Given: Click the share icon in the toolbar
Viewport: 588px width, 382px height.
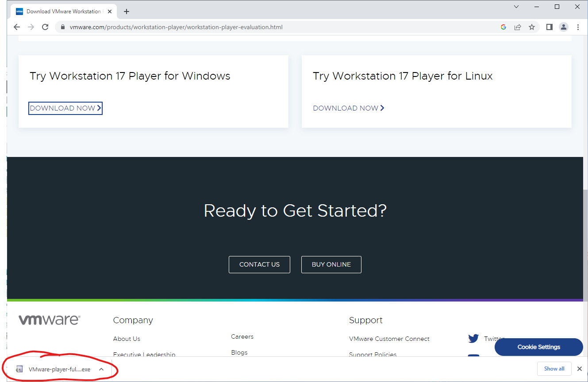Looking at the screenshot, I should point(518,27).
